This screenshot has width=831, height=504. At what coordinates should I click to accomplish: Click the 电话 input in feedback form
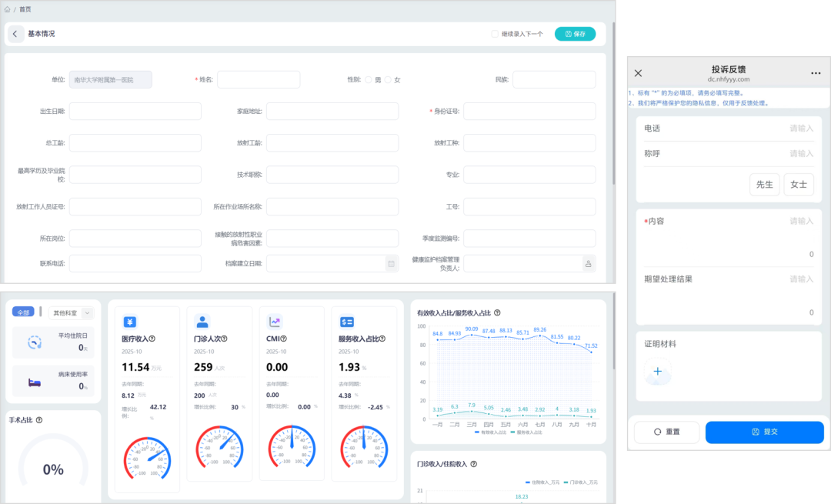click(729, 129)
